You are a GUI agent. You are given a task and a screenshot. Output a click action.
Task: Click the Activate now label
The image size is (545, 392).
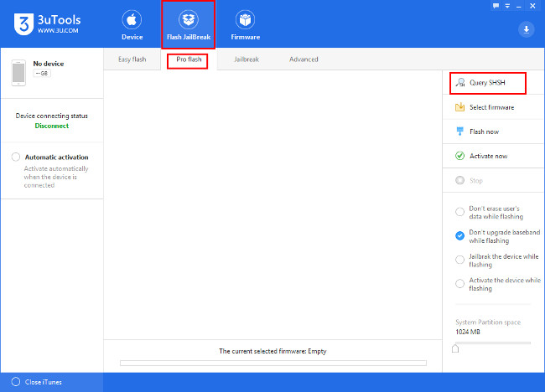pyautogui.click(x=488, y=156)
